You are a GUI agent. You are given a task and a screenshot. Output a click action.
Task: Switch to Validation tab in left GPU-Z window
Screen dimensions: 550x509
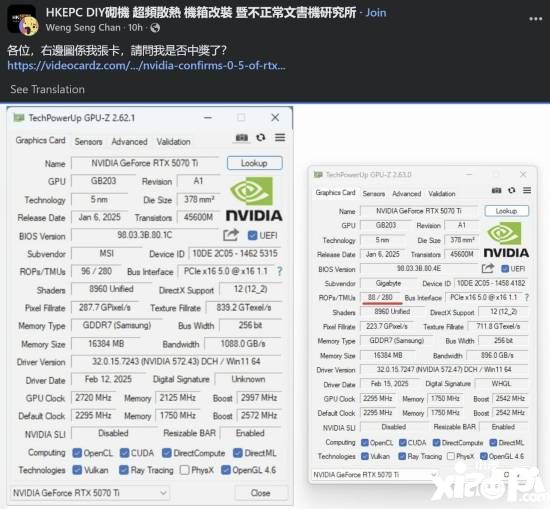[173, 142]
